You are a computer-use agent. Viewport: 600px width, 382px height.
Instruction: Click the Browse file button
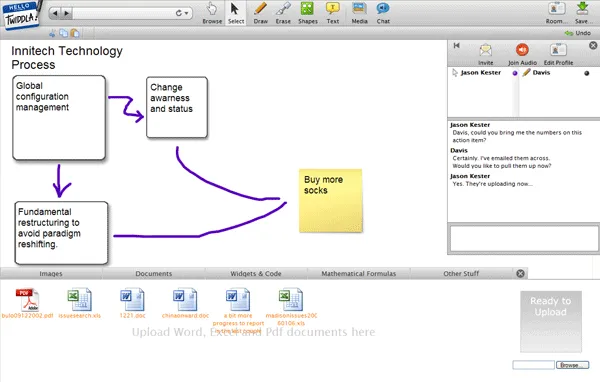(x=572, y=365)
